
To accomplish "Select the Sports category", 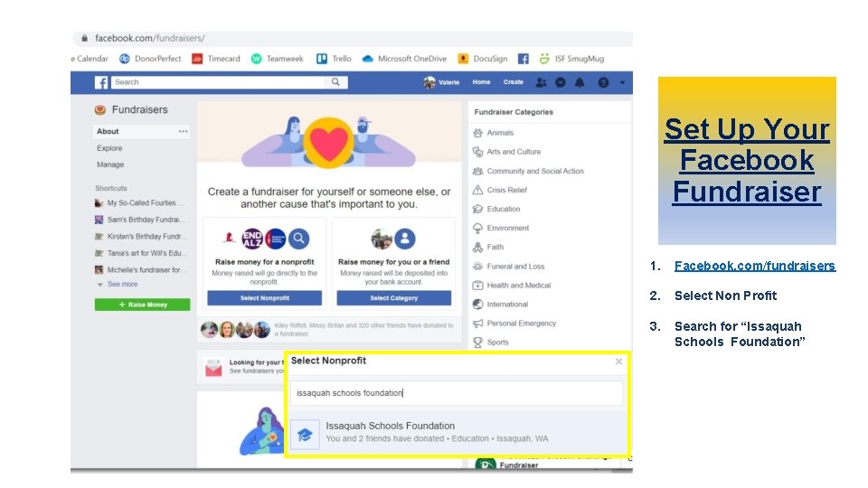I will 490,342.
